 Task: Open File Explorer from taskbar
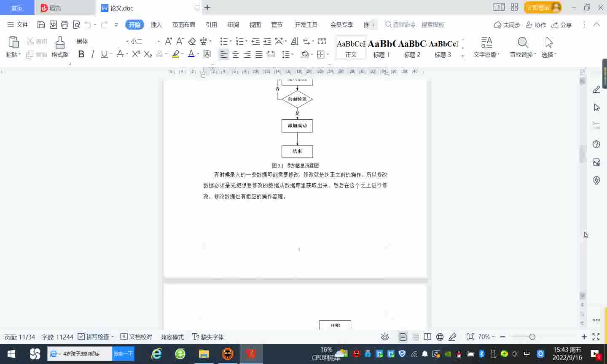(x=204, y=354)
